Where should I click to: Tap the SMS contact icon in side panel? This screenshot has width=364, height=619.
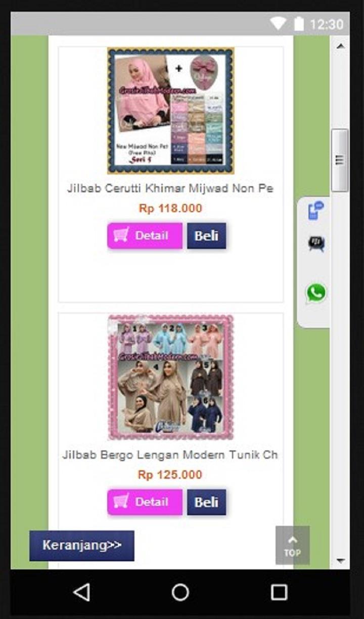pos(316,210)
